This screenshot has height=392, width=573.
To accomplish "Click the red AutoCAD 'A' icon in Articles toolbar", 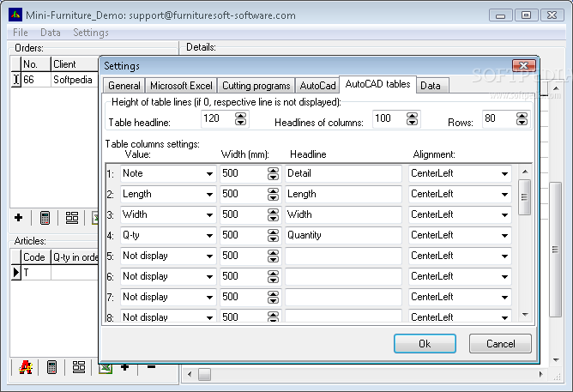I will tap(26, 367).
